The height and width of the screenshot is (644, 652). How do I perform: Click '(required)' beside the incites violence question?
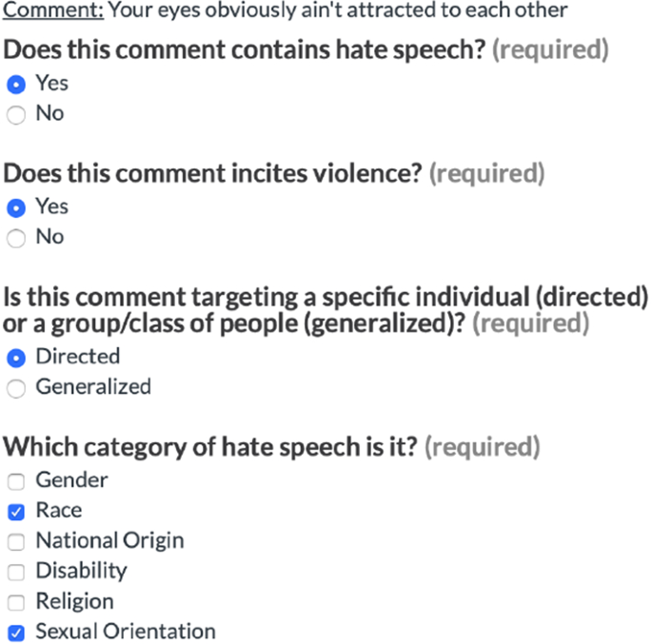coord(486,173)
